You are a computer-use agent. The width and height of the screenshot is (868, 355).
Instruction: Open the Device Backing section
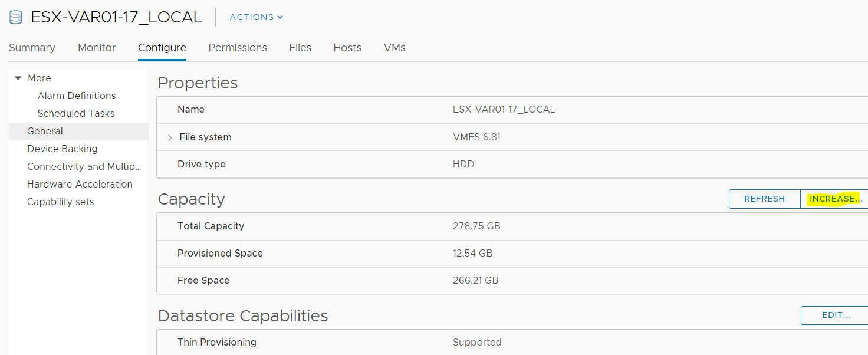pos(62,149)
